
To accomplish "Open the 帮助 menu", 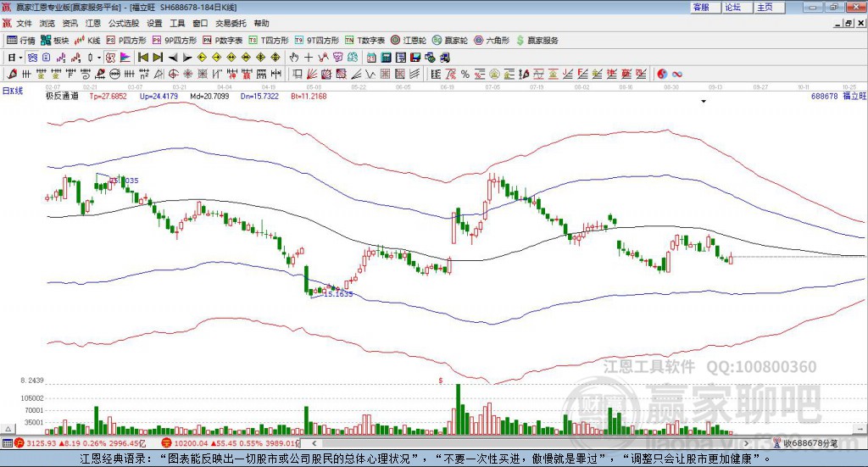I will [x=261, y=23].
